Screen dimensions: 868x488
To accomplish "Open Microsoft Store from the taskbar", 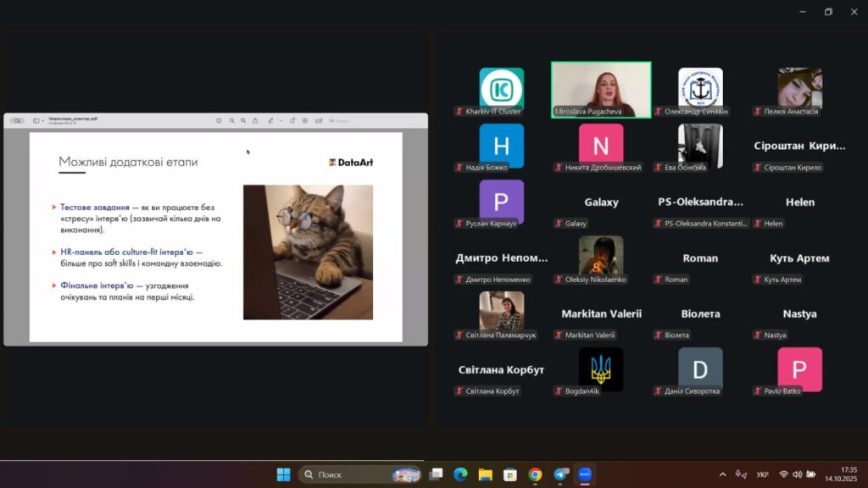I will [509, 474].
